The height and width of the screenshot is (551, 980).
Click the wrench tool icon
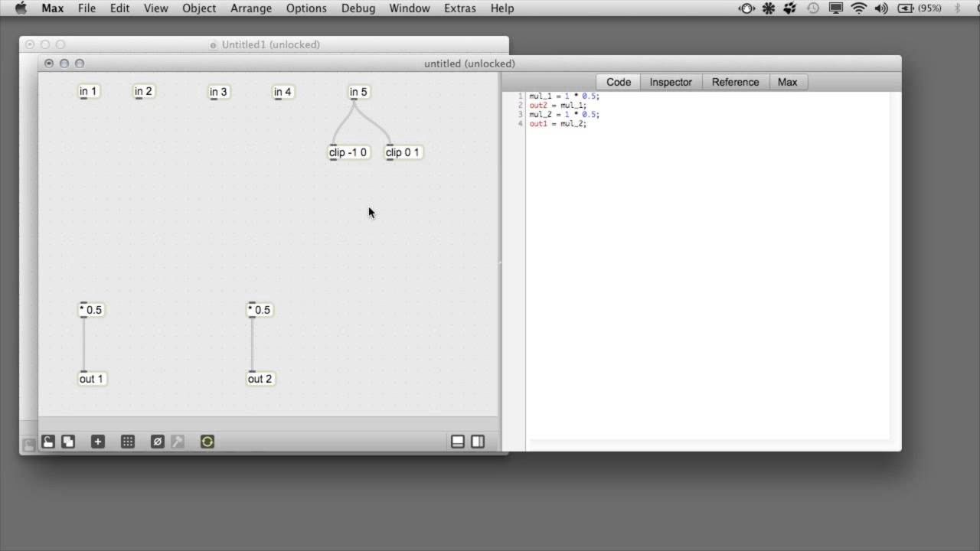(178, 442)
